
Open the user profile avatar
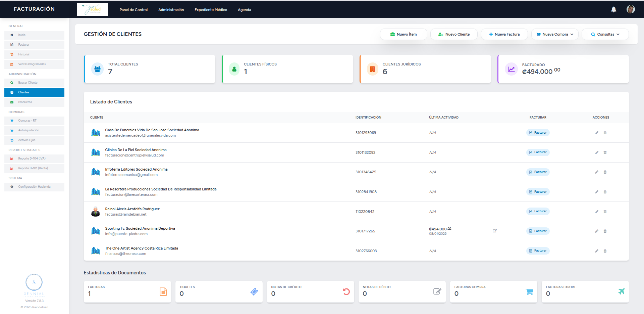[x=631, y=9]
